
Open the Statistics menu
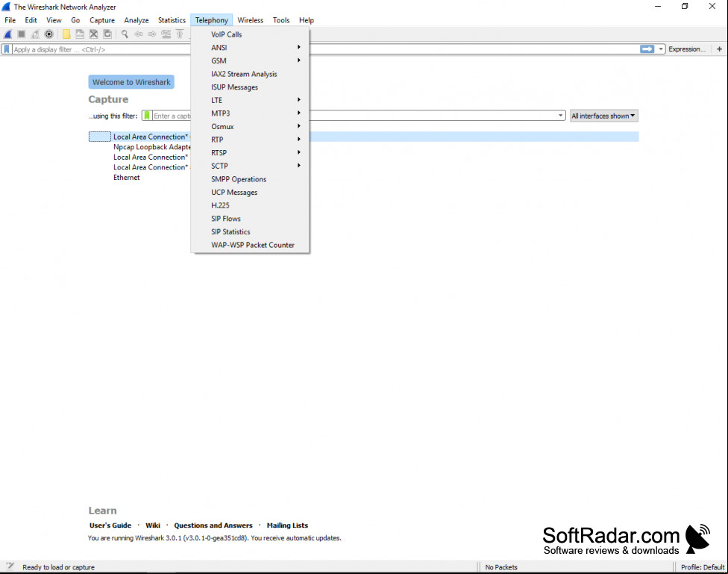click(x=172, y=20)
